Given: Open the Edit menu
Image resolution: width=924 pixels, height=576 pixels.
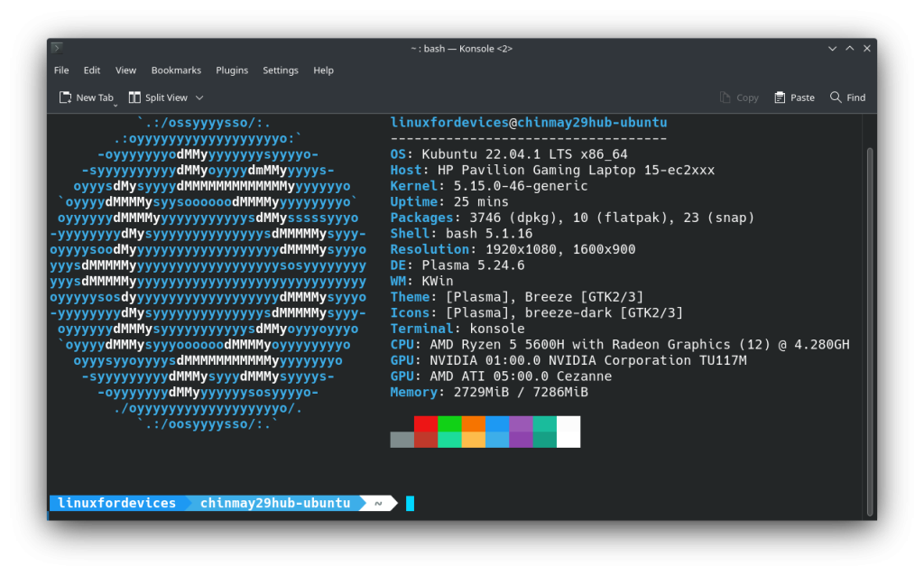Looking at the screenshot, I should pyautogui.click(x=91, y=70).
